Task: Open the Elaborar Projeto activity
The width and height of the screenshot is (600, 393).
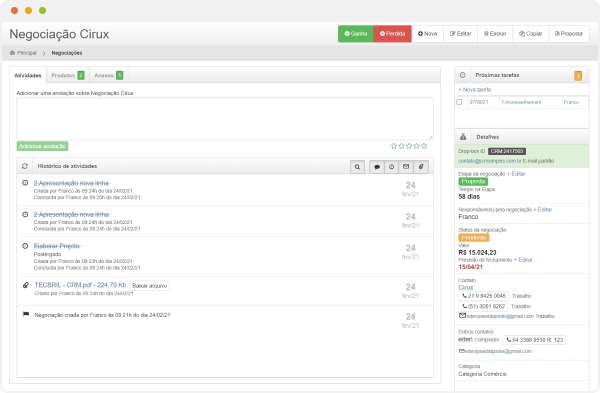Action: [57, 246]
